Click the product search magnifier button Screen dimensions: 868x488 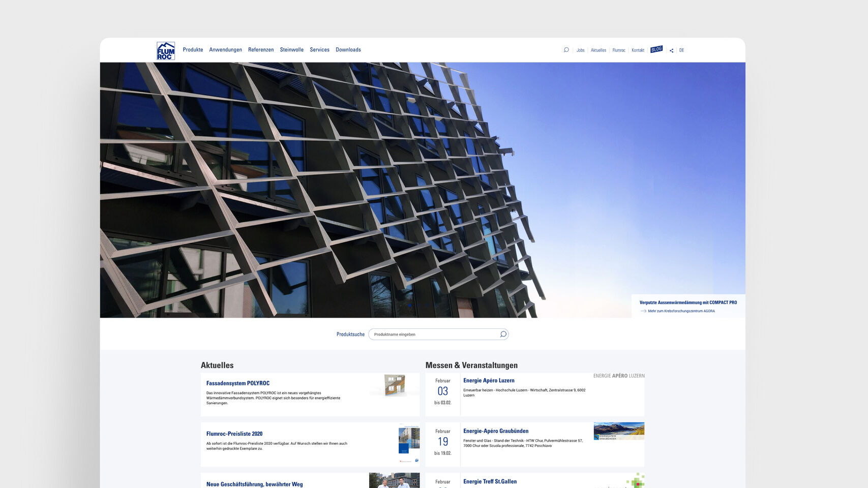[x=503, y=334]
